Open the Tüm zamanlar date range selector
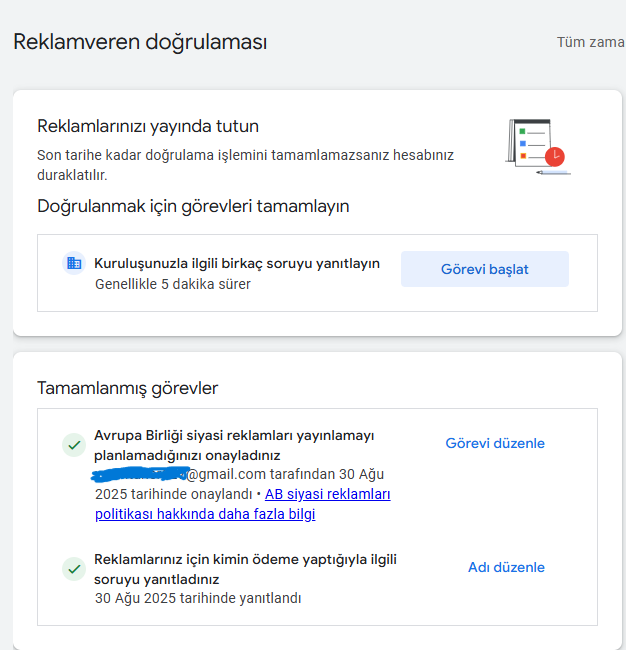This screenshot has width=626, height=650. (591, 42)
